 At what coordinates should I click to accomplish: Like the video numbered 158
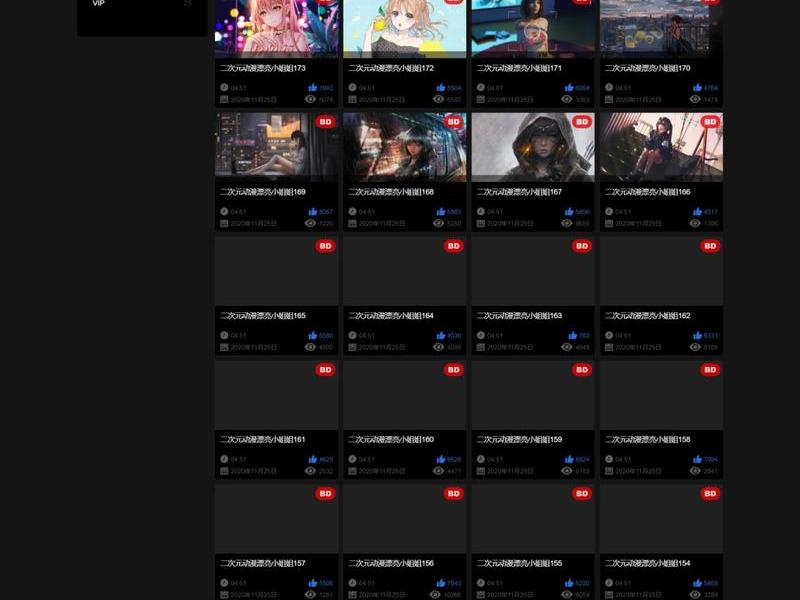(x=697, y=459)
